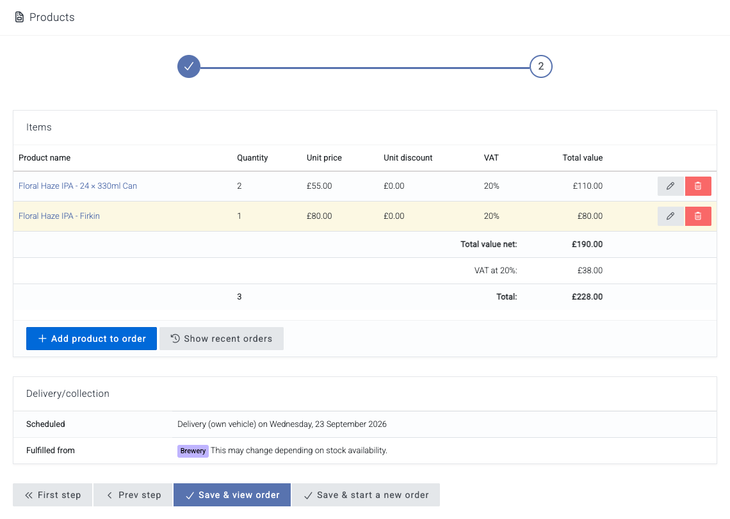This screenshot has height=519, width=730.
Task: Click the 'Fulfilled from' row label
Action: pyautogui.click(x=50, y=450)
